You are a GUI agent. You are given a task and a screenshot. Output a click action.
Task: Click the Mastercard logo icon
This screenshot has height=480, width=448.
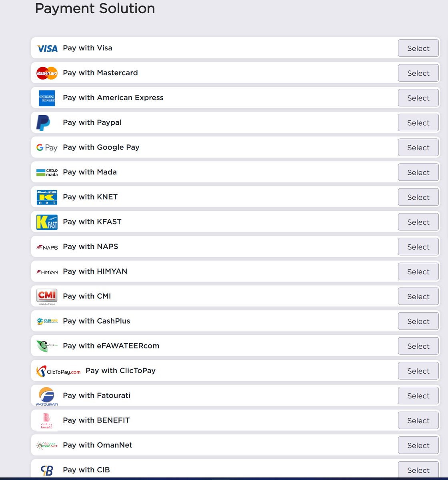[47, 73]
